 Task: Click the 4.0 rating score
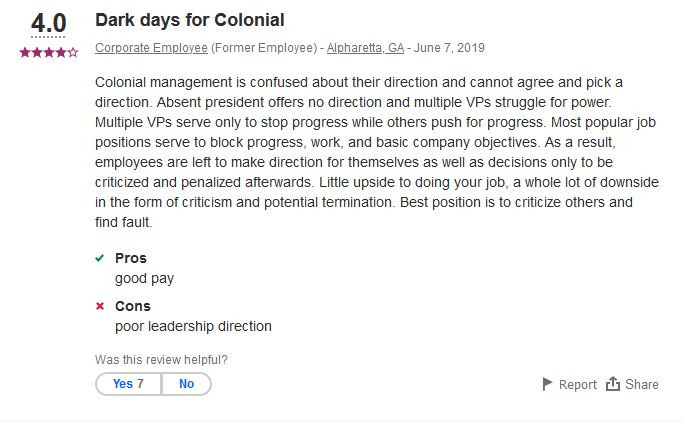pos(48,23)
